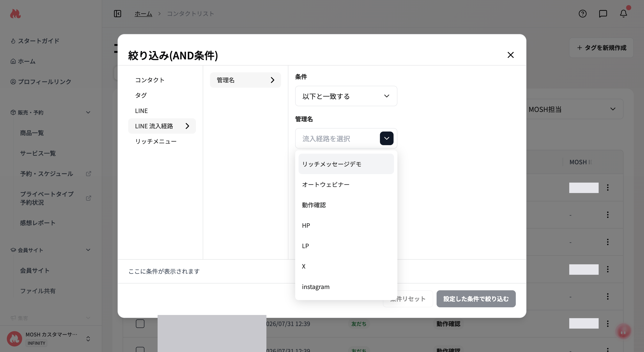Image resolution: width=644 pixels, height=352 pixels.
Task: Collapse the 販売・予約 sidebar section
Action: [x=88, y=112]
